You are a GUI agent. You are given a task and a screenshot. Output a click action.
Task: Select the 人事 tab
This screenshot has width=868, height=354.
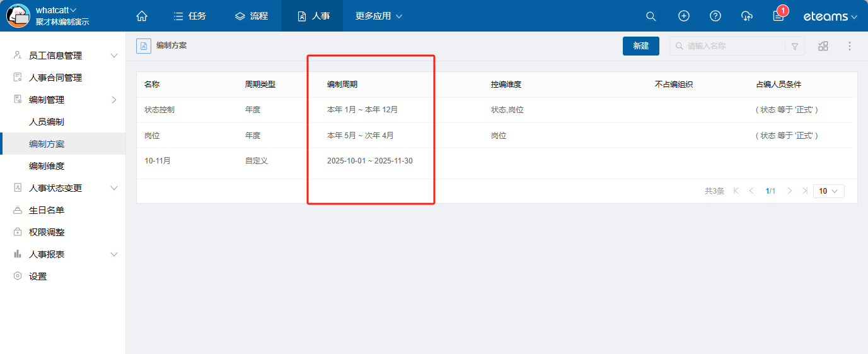312,16
